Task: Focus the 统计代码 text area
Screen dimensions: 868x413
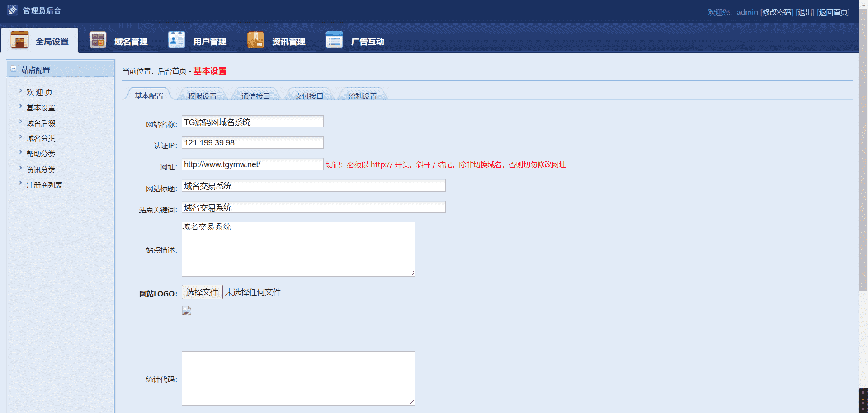Action: (x=298, y=378)
